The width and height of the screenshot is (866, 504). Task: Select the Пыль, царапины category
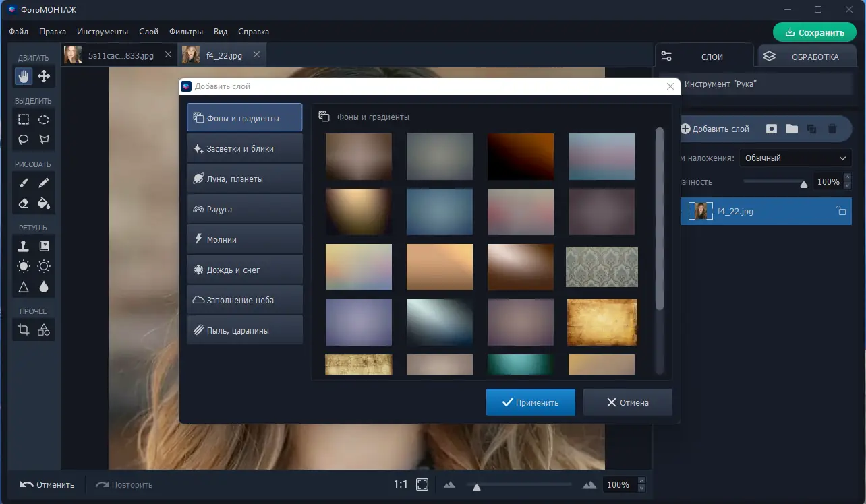coord(245,330)
